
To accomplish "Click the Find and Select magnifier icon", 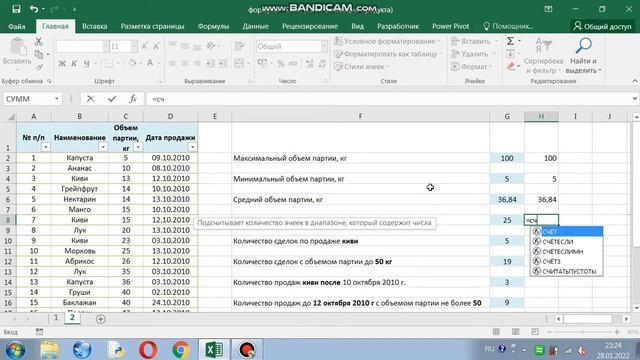I will coord(583,45).
